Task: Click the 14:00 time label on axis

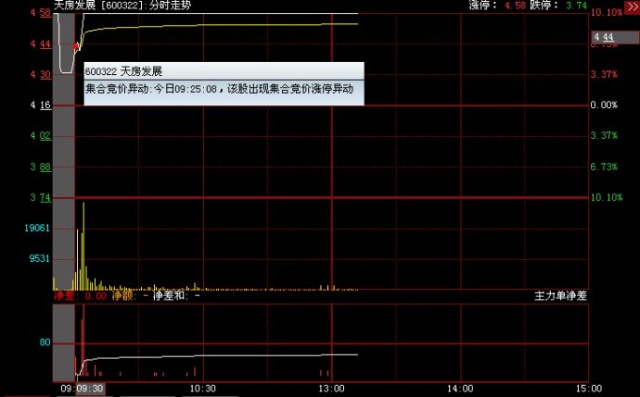Action: point(460,388)
